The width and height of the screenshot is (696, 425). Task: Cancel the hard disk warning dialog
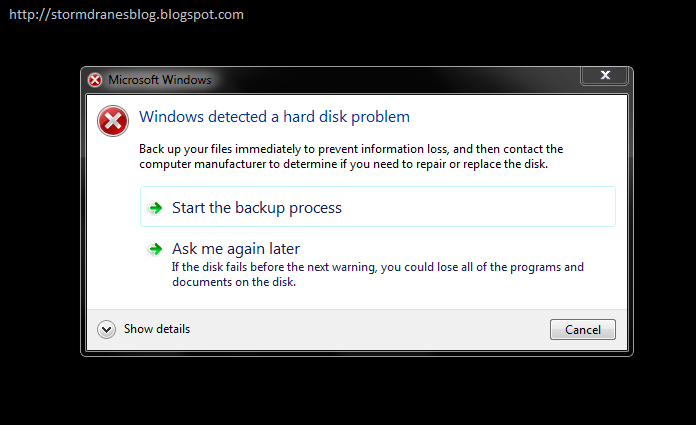[583, 330]
